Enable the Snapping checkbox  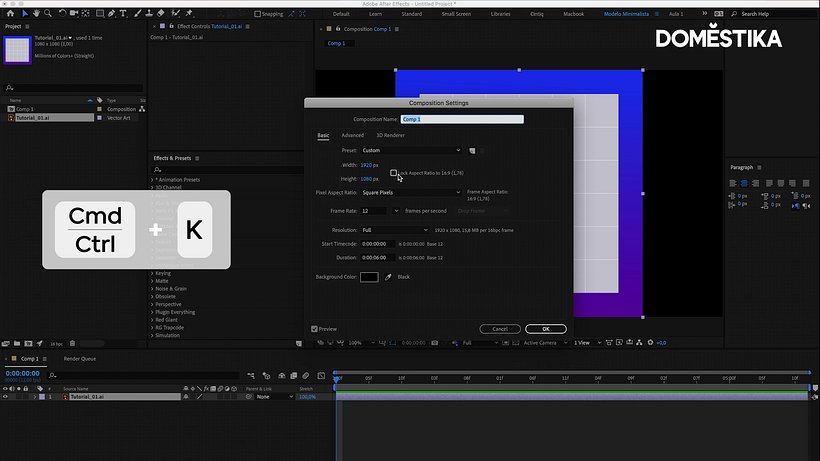tap(257, 14)
